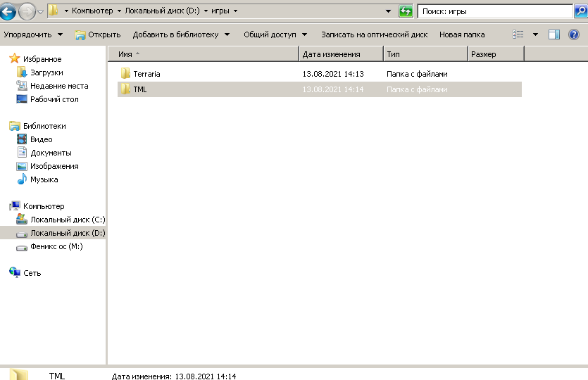Screen dimensions: 588x380
Task: Click the greyed Forward arrow button
Action: coord(27,12)
